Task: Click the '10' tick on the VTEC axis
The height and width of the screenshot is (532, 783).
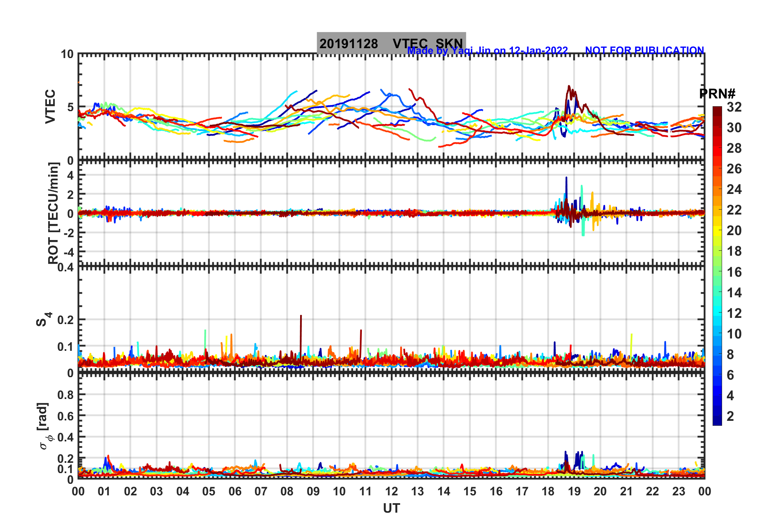Action: point(67,54)
